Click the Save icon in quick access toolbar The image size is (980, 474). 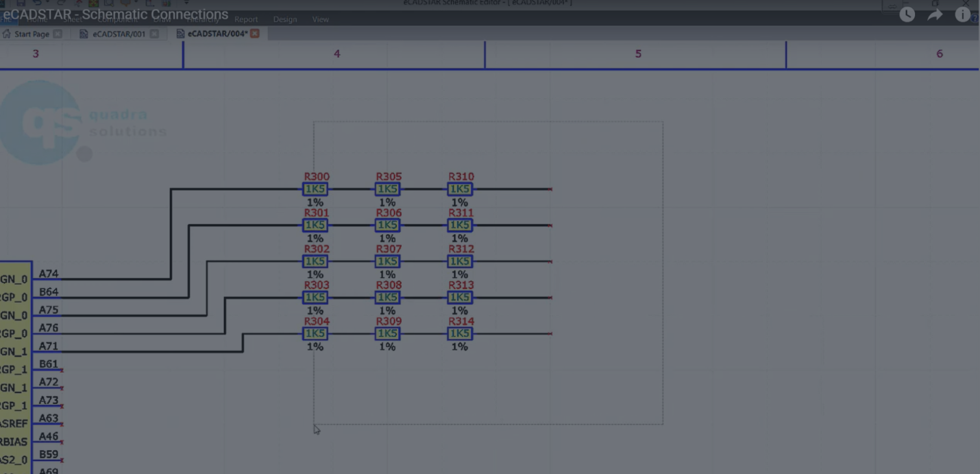22,3
